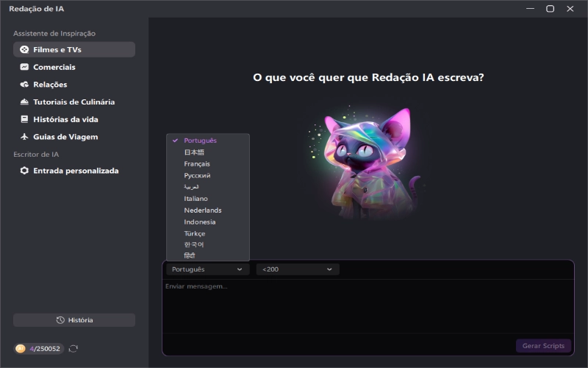The width and height of the screenshot is (588, 368).
Task: Refresh AI credits with the sync icon
Action: point(73,349)
